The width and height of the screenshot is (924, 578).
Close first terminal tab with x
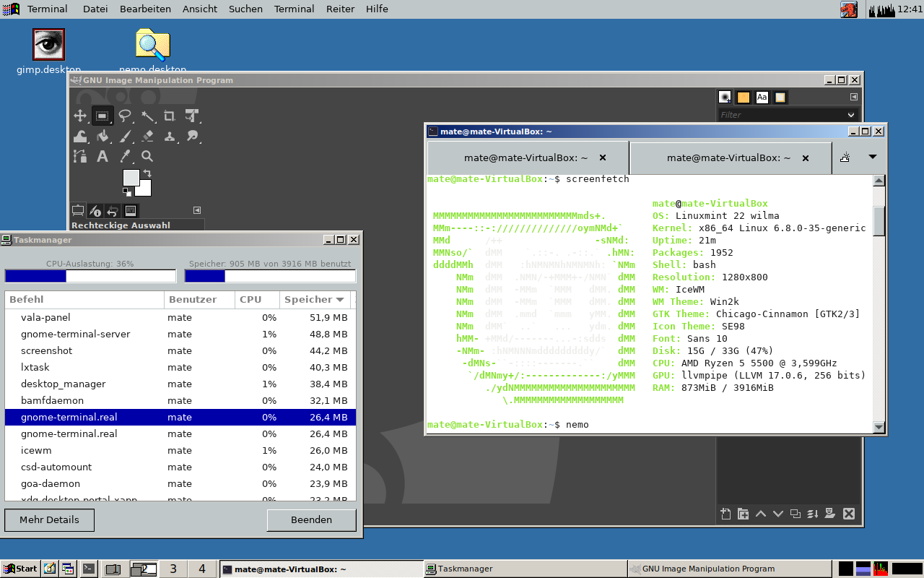click(x=603, y=158)
